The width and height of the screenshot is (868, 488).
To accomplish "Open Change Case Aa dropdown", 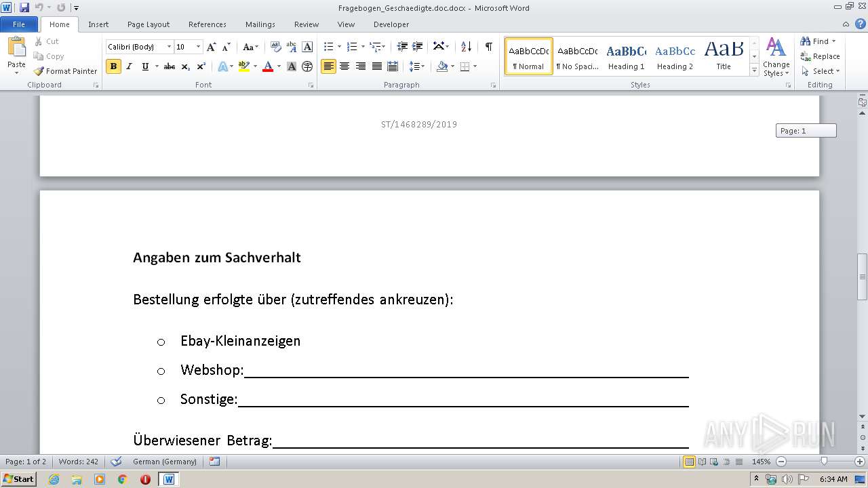I will click(x=250, y=47).
